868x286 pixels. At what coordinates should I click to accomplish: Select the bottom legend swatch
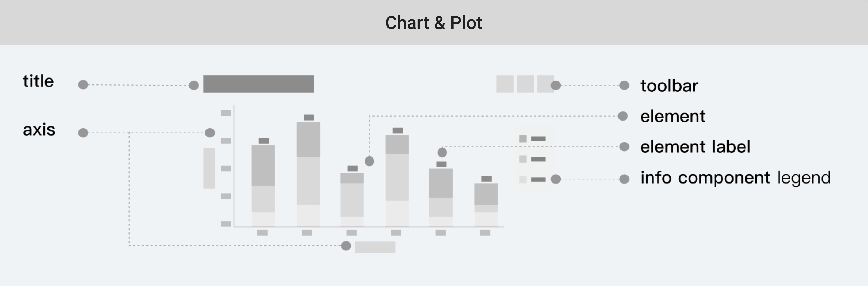pyautogui.click(x=523, y=179)
